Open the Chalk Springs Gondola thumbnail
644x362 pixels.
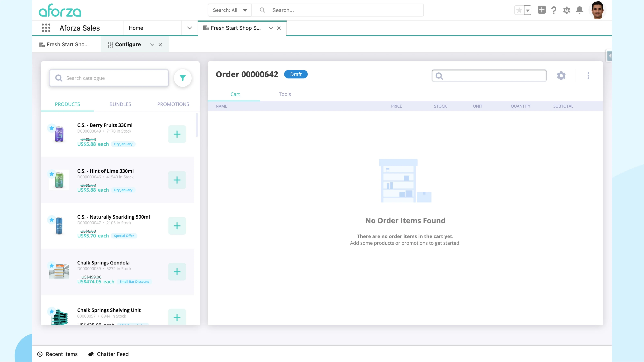(59, 272)
